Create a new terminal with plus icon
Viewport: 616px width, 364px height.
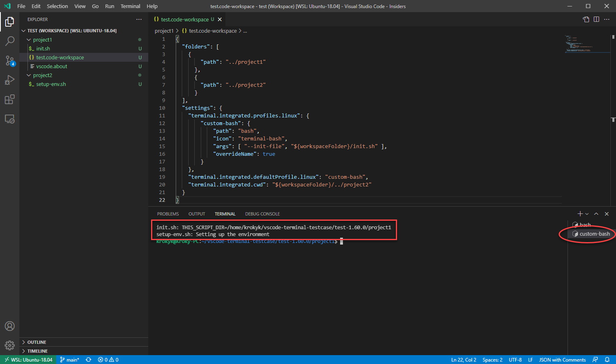tap(580, 214)
